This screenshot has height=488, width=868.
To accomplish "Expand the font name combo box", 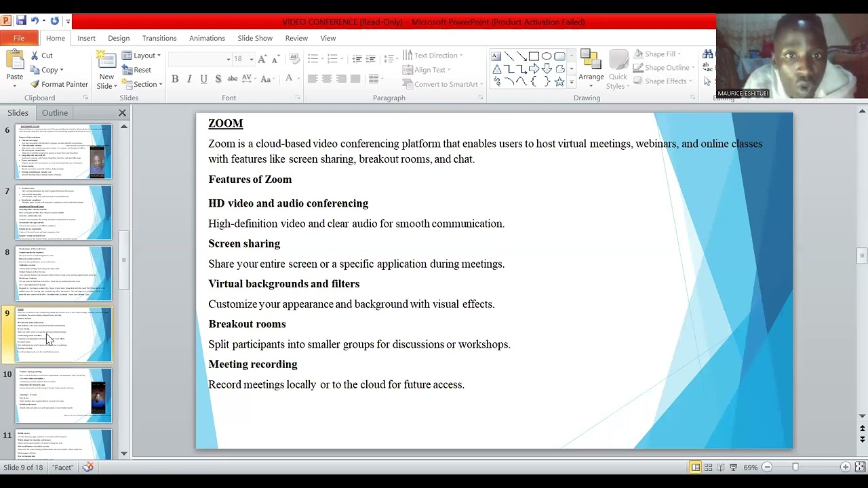I will (x=228, y=60).
